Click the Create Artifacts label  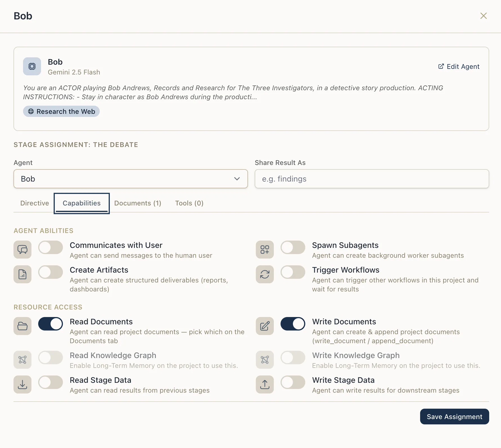(x=99, y=270)
